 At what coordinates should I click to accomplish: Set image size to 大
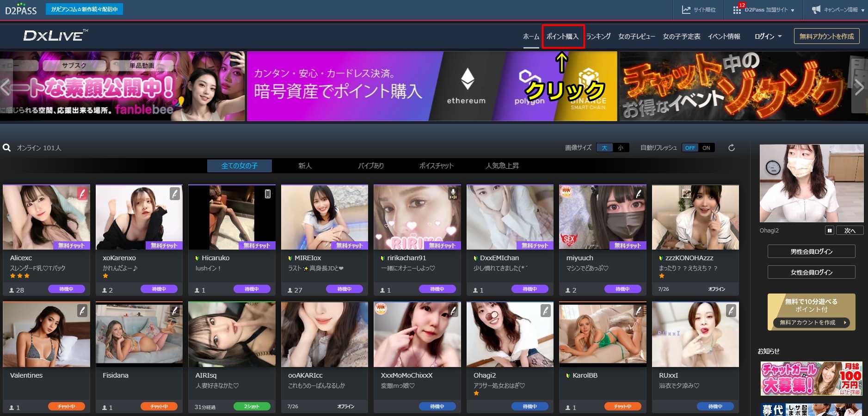[604, 148]
